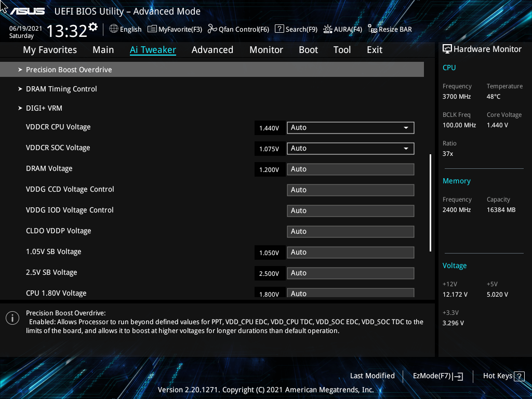Viewport: 532px width, 399px height.
Task: Select the Boot menu
Action: pos(308,49)
